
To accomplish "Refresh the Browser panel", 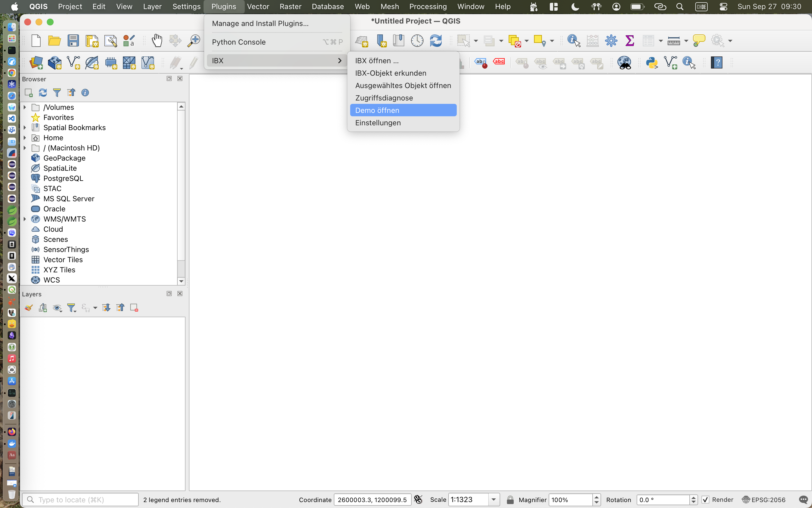I will (x=43, y=93).
